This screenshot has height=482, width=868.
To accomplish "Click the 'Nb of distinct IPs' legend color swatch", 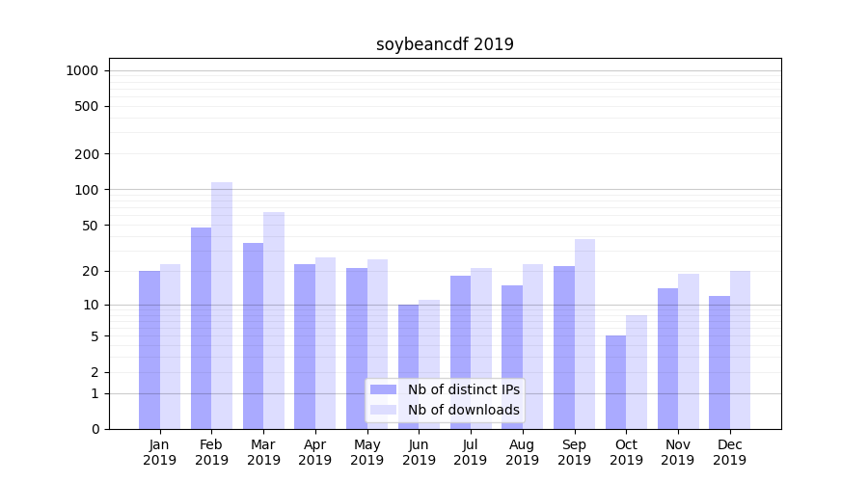I will click(x=383, y=389).
